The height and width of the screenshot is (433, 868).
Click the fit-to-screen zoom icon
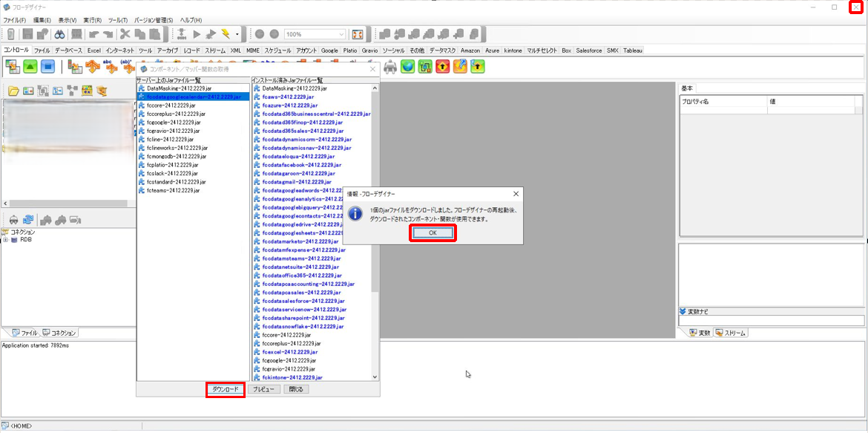pyautogui.click(x=358, y=34)
